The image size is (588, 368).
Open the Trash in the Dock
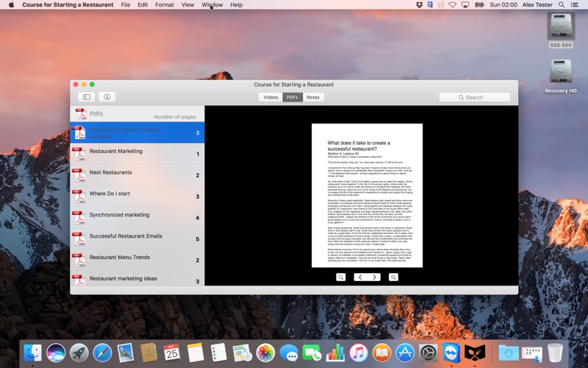(555, 353)
